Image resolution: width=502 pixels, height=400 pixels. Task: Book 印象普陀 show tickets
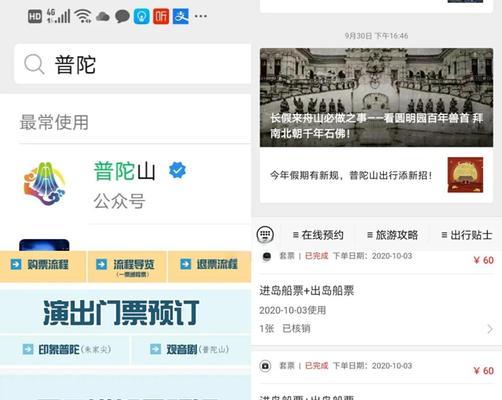click(x=64, y=350)
